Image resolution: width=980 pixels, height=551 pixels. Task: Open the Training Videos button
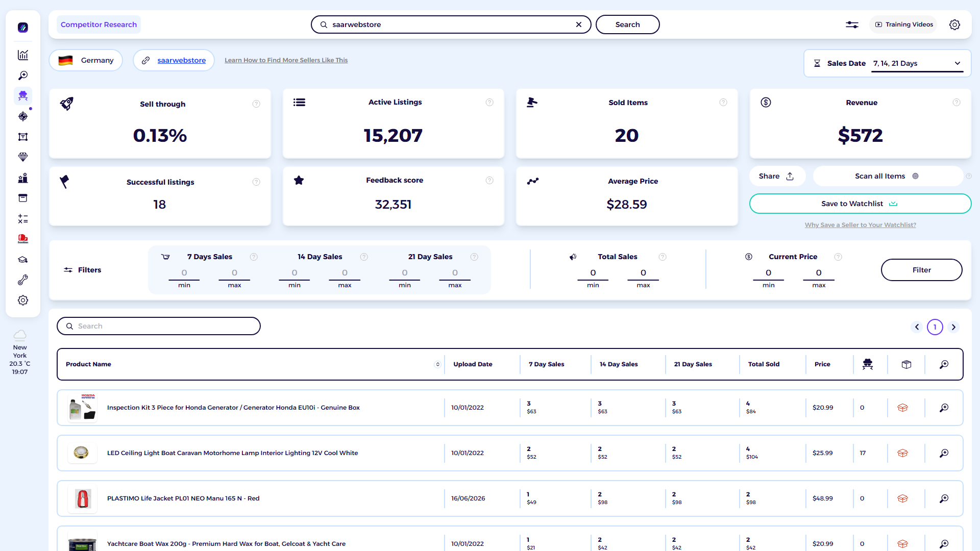(903, 24)
